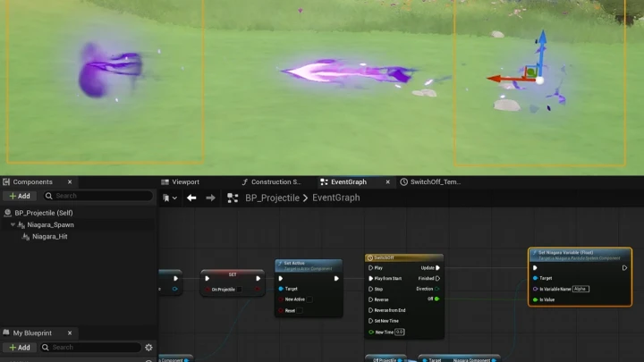
Task: Click the SwitchOff Reverse pin
Action: [370, 300]
